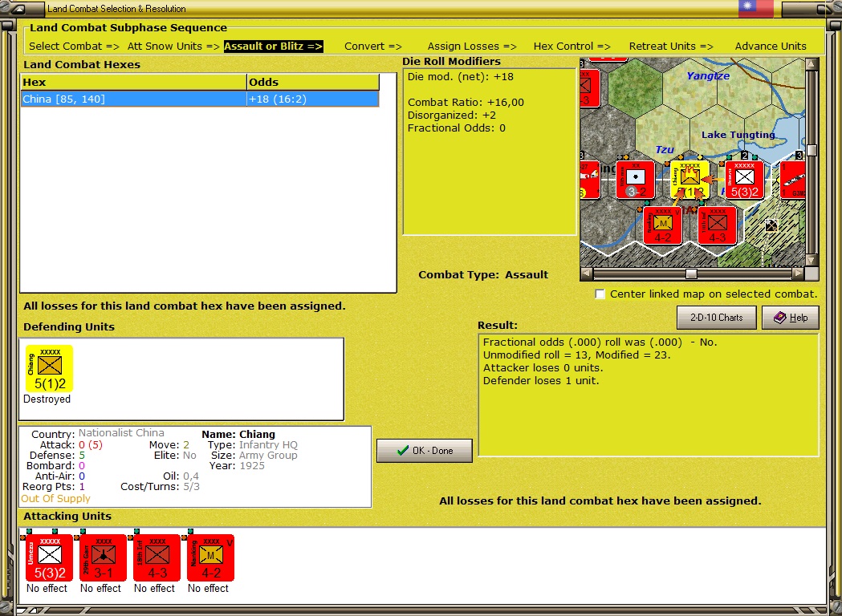Image resolution: width=842 pixels, height=616 pixels.
Task: Click the G3M aircraft counter on map
Action: coord(792,180)
